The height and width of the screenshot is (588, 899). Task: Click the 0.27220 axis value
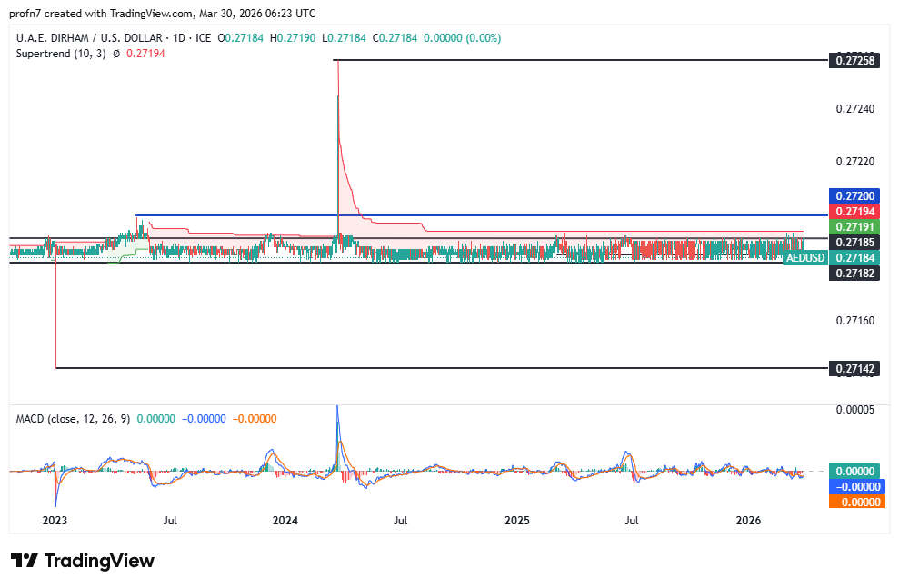coord(854,162)
